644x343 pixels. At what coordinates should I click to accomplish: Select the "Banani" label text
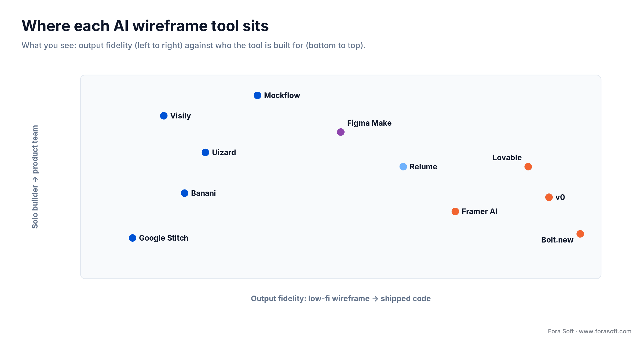[203, 193]
